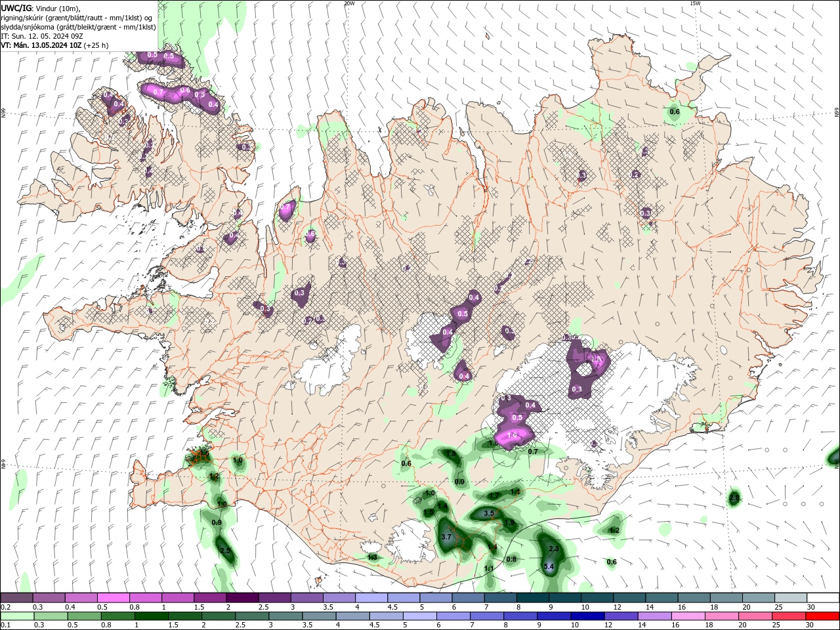
Task: Click the 'IT: Sun. 12. 05. 2024 09Z' line
Action: tap(42, 36)
